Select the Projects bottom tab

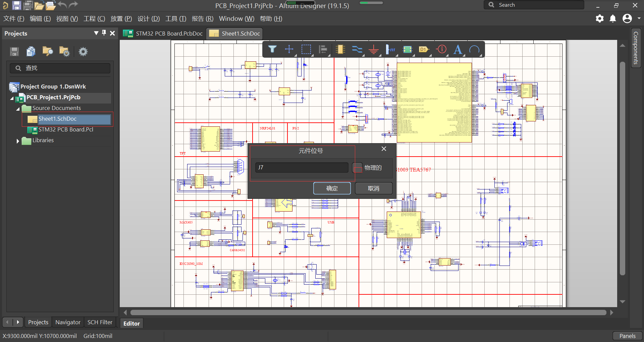pyautogui.click(x=38, y=322)
